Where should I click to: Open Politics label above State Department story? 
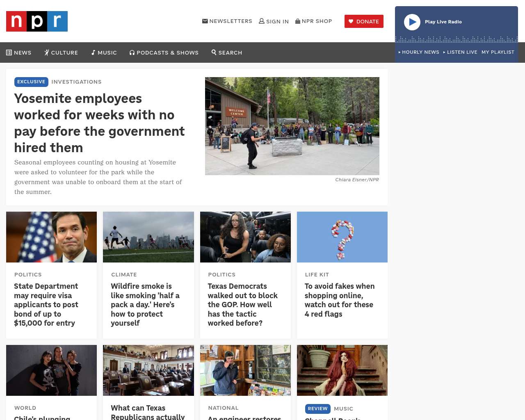click(x=28, y=274)
